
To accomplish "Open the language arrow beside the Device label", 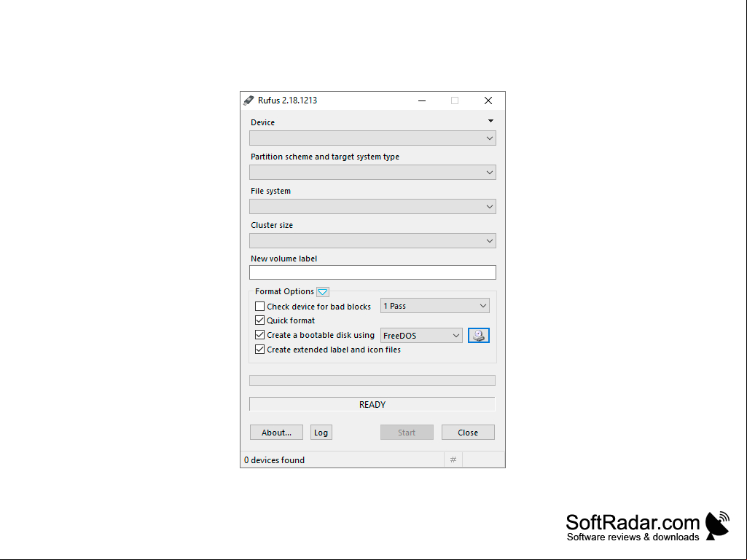I will coord(490,121).
